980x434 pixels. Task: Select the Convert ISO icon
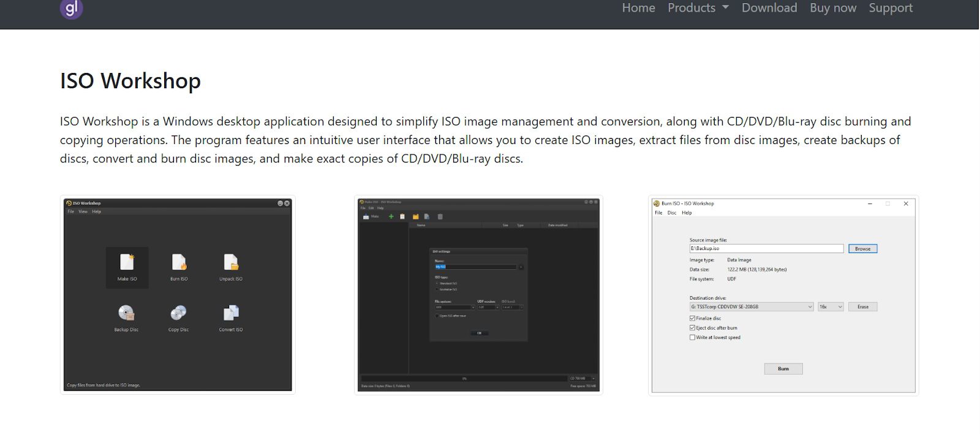(231, 314)
